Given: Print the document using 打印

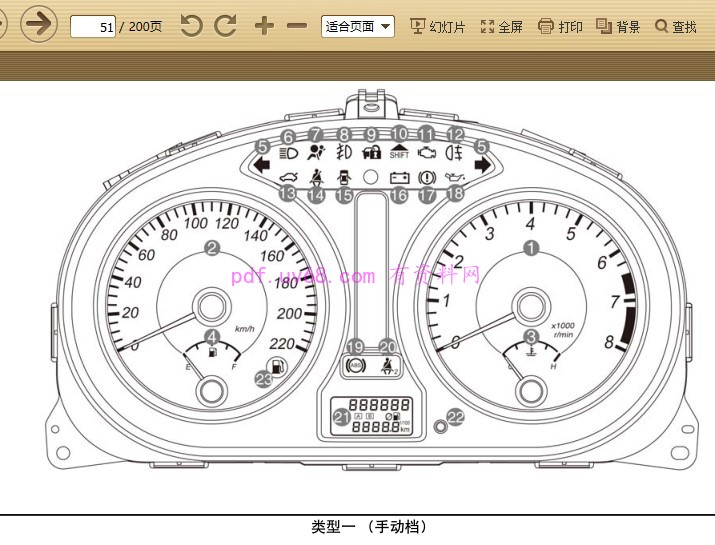Looking at the screenshot, I should (560, 27).
